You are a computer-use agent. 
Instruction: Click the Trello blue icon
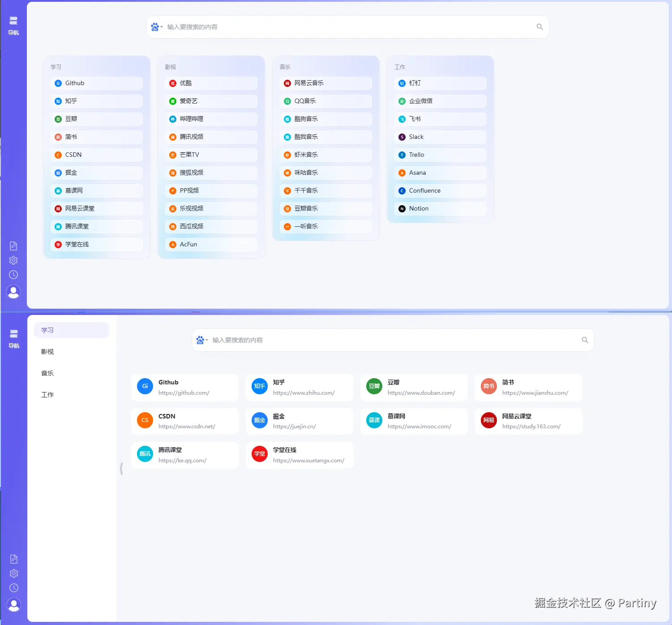click(x=402, y=155)
